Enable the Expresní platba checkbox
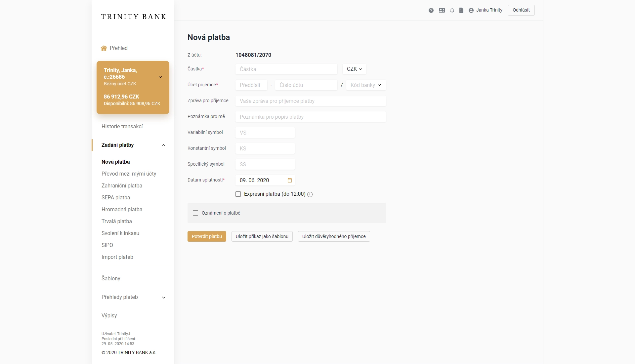This screenshot has height=364, width=635. pyautogui.click(x=238, y=194)
